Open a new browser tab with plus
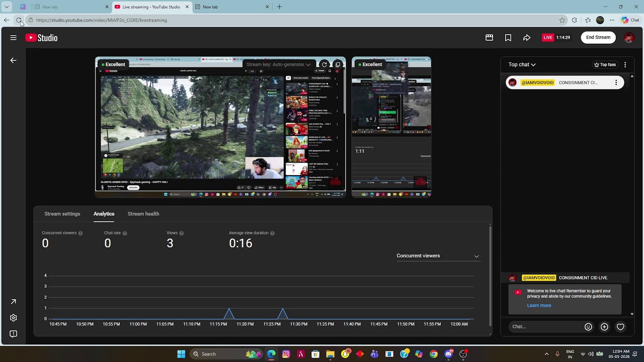This screenshot has width=644, height=362. (279, 7)
